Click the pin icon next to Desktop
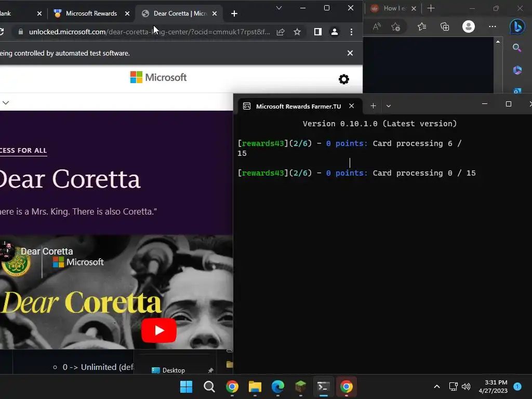 click(x=210, y=370)
